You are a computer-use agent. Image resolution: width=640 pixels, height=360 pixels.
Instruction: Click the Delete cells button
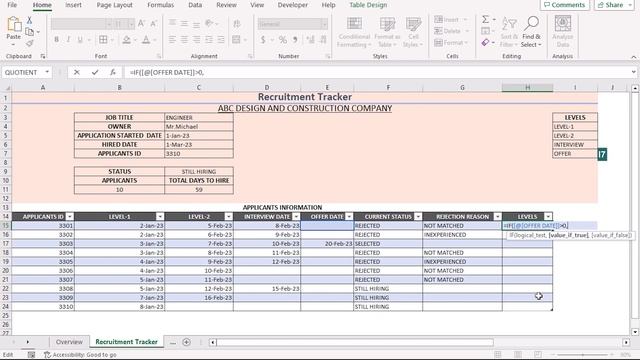(451, 31)
